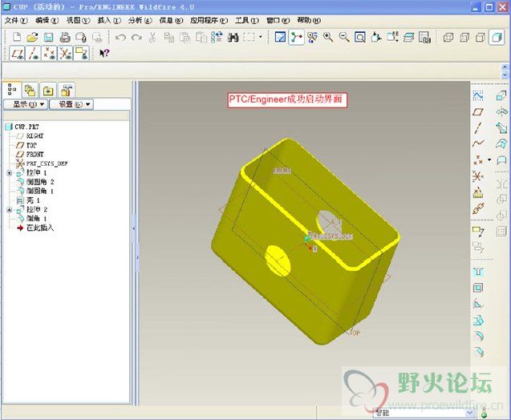Expand the 拉伸 1 feature node

click(x=9, y=173)
